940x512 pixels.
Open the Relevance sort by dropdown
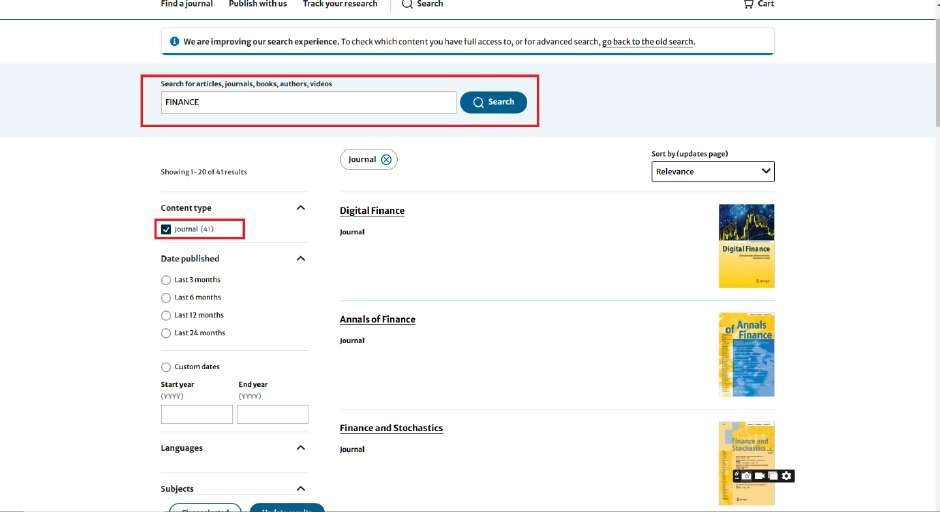(712, 172)
